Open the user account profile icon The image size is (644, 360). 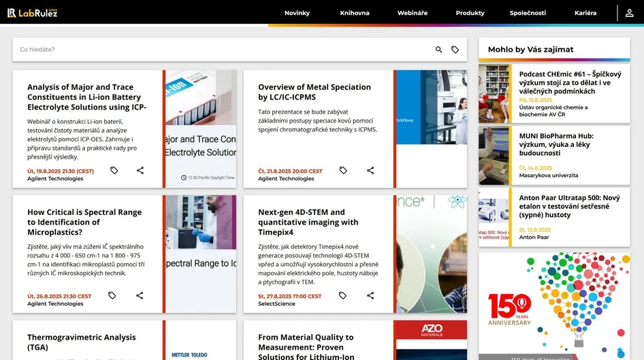tap(629, 13)
